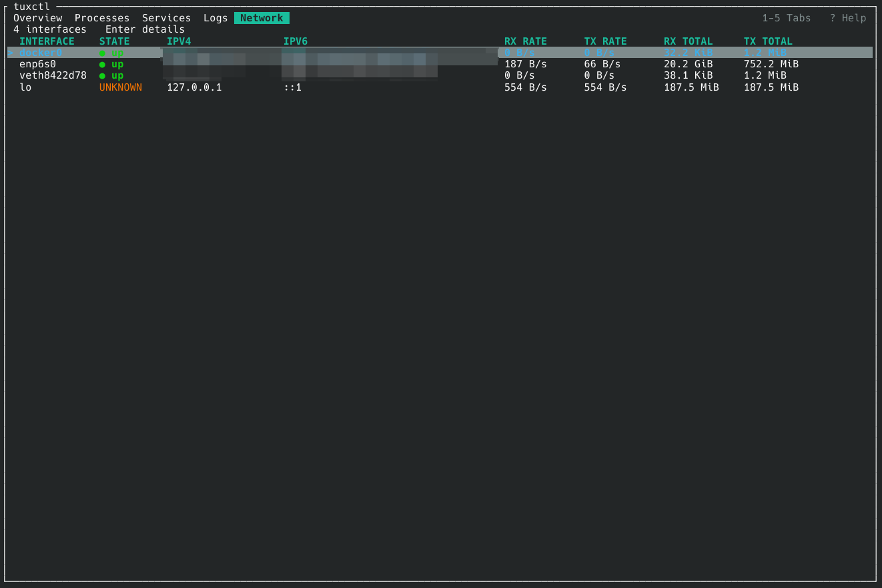Click the INTERFACE column header
The image size is (882, 588).
point(47,41)
